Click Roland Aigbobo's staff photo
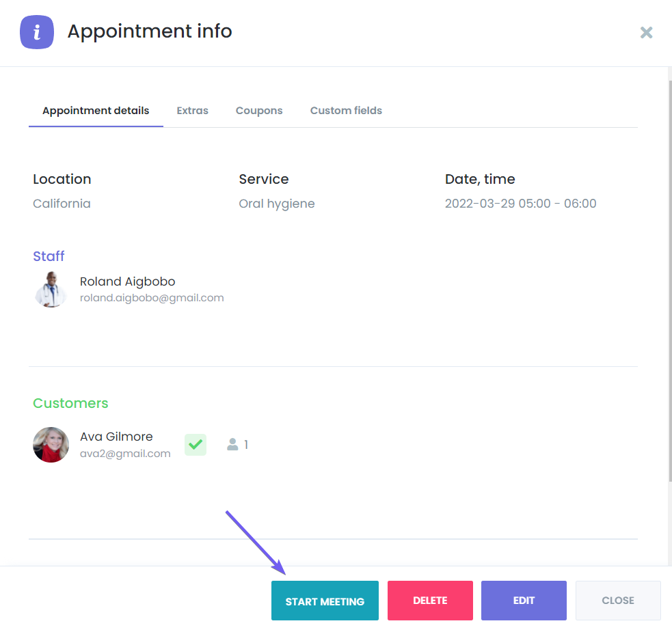The image size is (672, 632). (x=51, y=290)
